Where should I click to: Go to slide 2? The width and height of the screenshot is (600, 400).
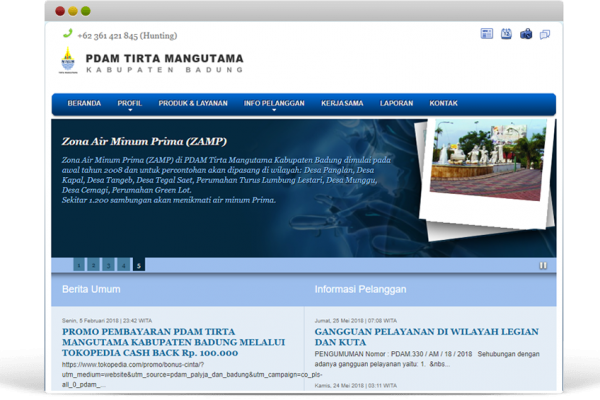tap(93, 265)
